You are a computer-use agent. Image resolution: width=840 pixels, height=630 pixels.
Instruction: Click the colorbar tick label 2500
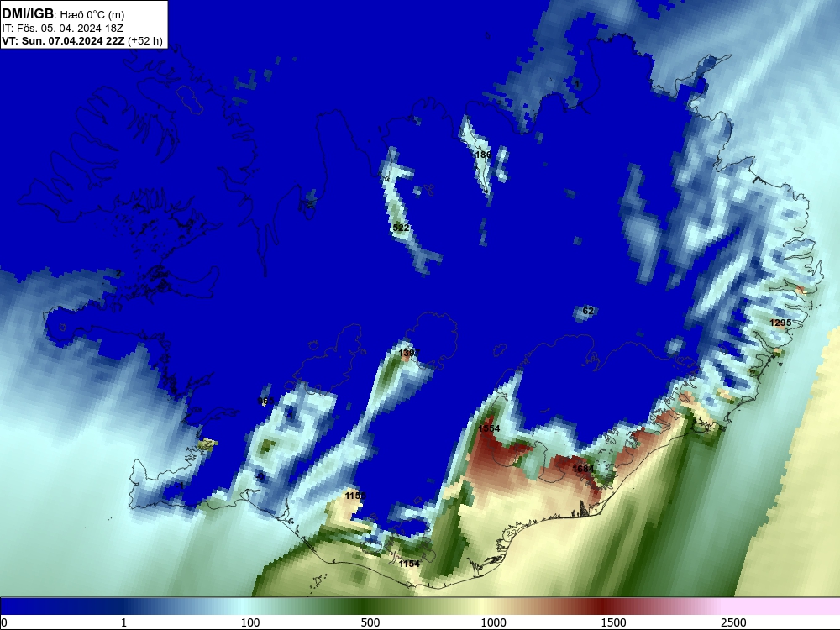[733, 622]
